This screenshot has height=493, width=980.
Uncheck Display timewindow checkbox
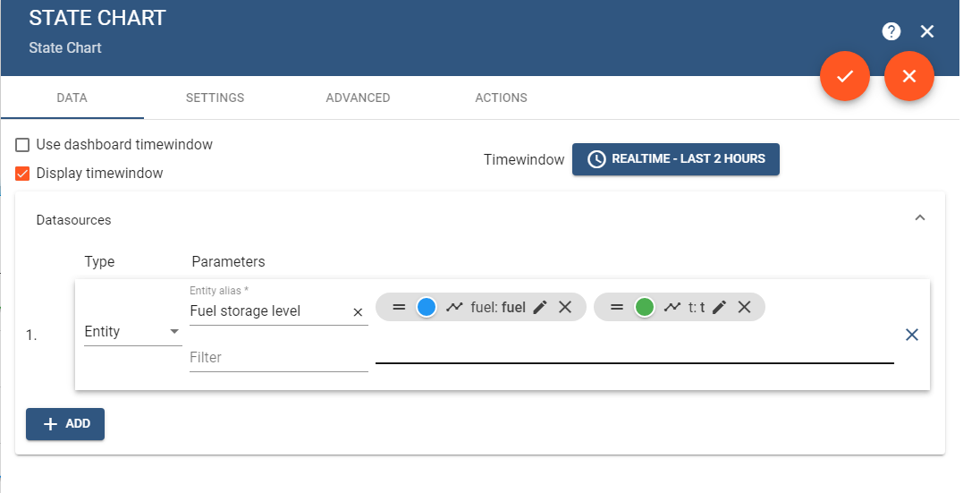(x=23, y=174)
